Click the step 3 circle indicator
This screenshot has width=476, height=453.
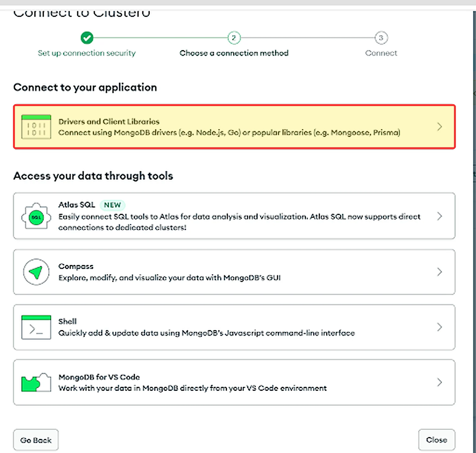click(381, 38)
